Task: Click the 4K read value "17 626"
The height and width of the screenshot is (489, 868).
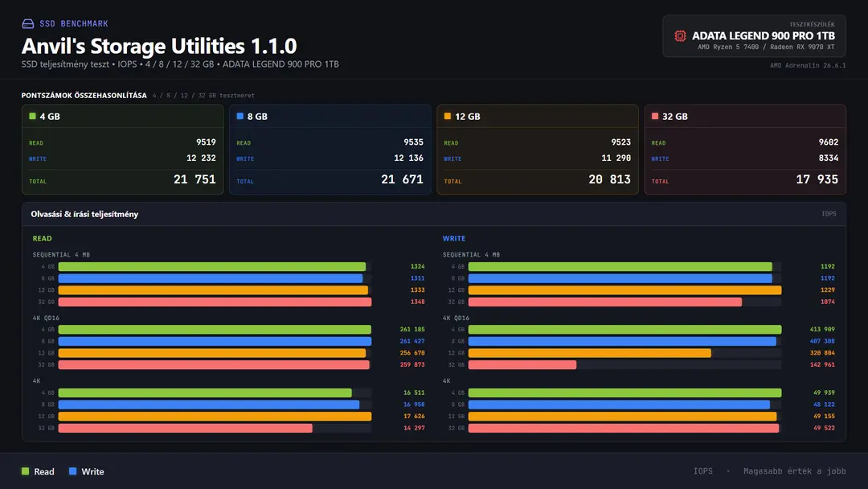Action: click(x=414, y=417)
